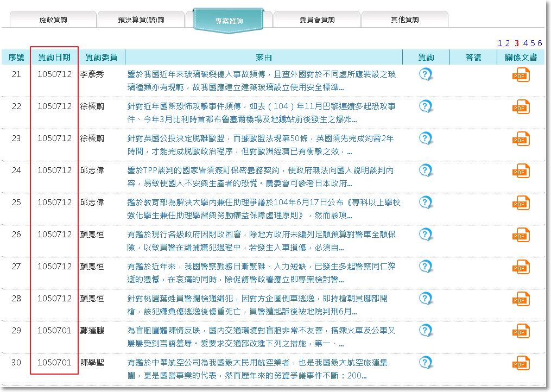Select the 委員會質詢 tab
This screenshot has height=392, width=551.
[317, 20]
